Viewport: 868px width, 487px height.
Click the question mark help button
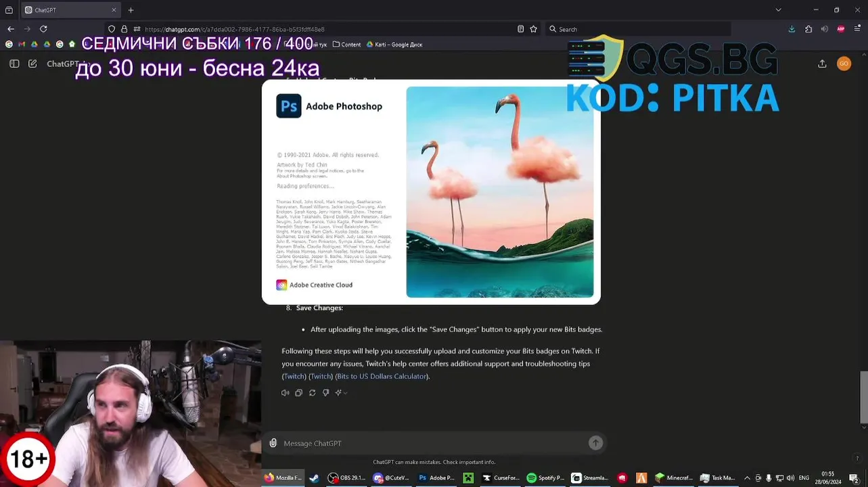click(x=857, y=458)
